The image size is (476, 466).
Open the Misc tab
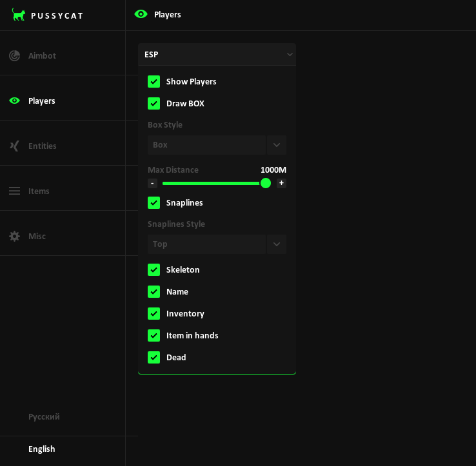(37, 236)
